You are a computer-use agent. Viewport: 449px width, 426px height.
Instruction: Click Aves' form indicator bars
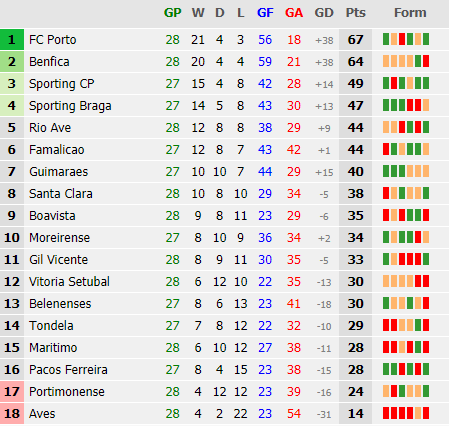[x=406, y=413]
